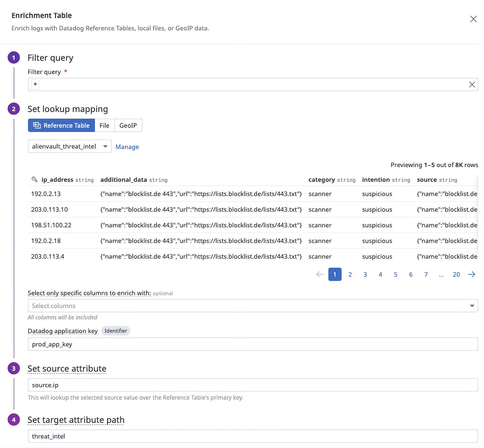
Task: Focus the Filter query input field
Action: point(253,84)
